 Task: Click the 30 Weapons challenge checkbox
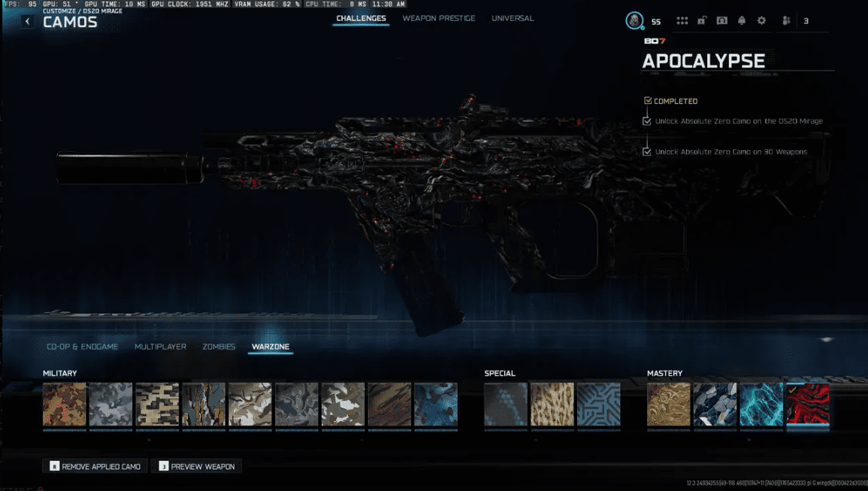(x=647, y=152)
